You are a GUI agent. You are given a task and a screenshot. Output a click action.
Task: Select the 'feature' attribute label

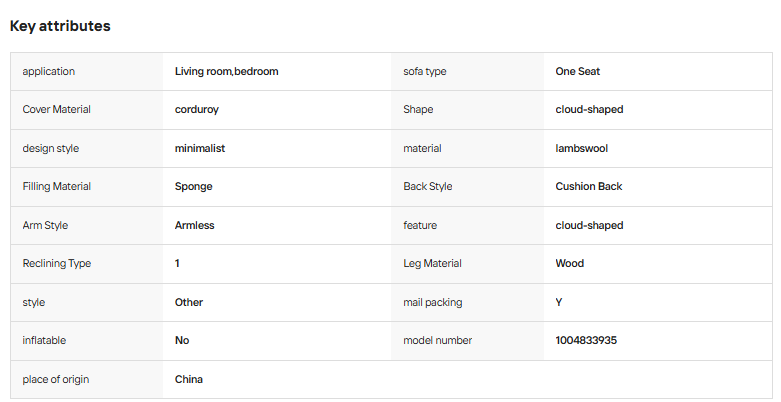[420, 225]
